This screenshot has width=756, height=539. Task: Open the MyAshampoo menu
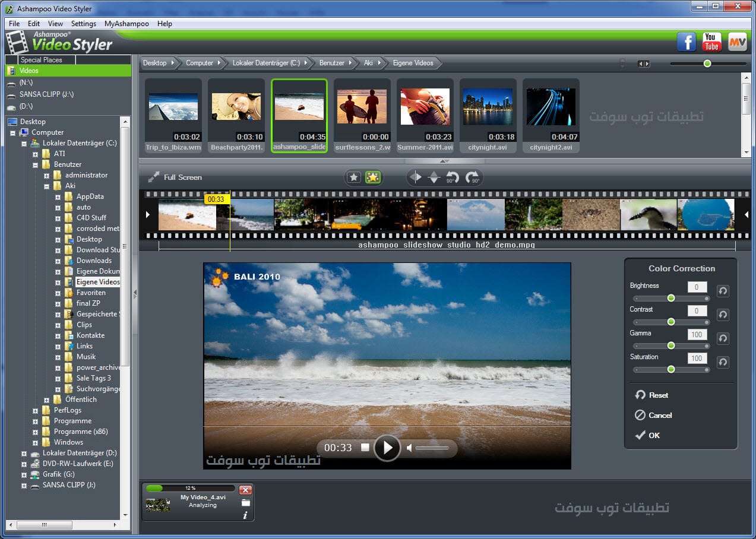coord(126,24)
